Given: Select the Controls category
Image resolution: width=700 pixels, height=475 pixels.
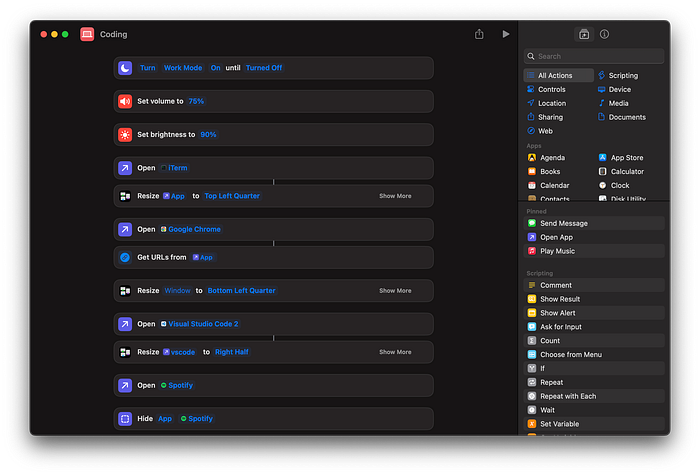Looking at the screenshot, I should [x=546, y=89].
